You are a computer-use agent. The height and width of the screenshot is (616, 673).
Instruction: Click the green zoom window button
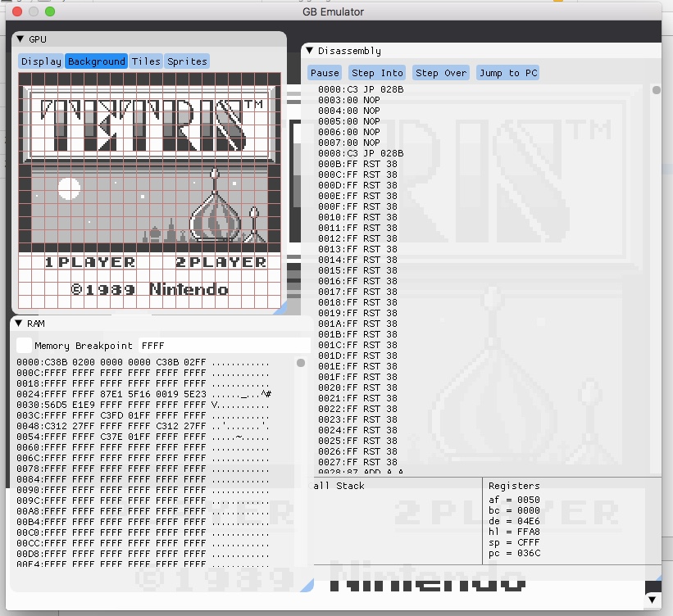(x=50, y=11)
